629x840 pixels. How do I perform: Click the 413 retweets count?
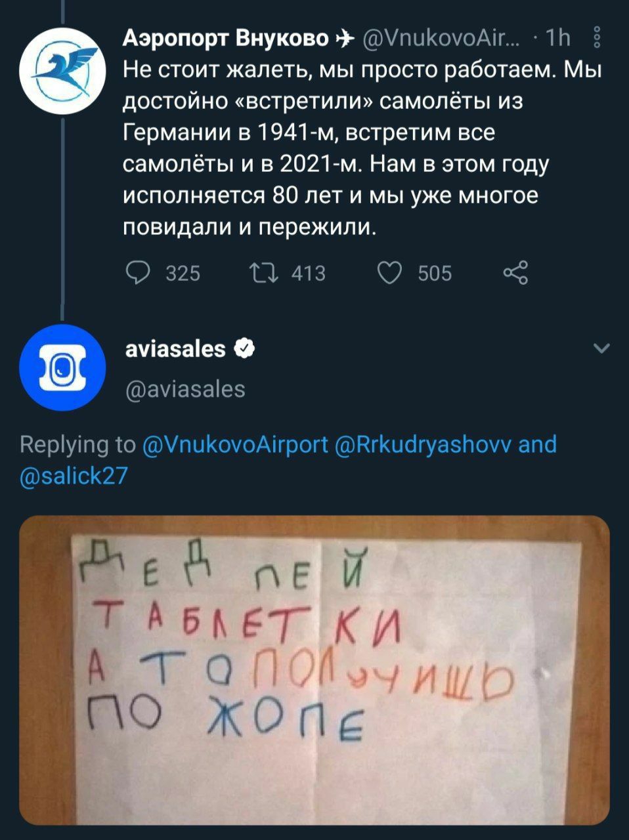308,273
